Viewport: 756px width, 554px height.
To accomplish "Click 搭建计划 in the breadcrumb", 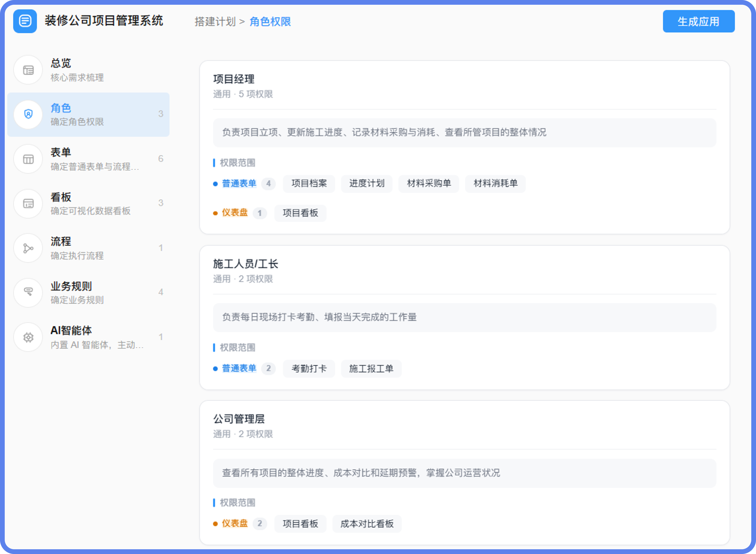I will coord(215,22).
